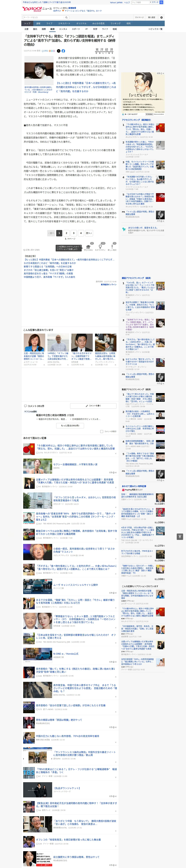Open マイページ link
Image resolution: width=186 pixels, height=868 pixels.
(139, 18)
